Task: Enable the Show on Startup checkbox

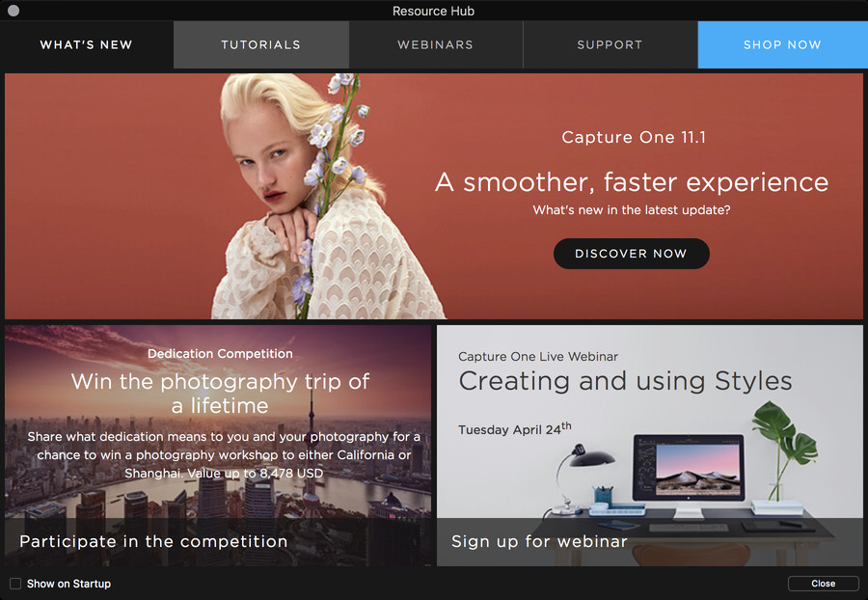Action: [x=15, y=584]
